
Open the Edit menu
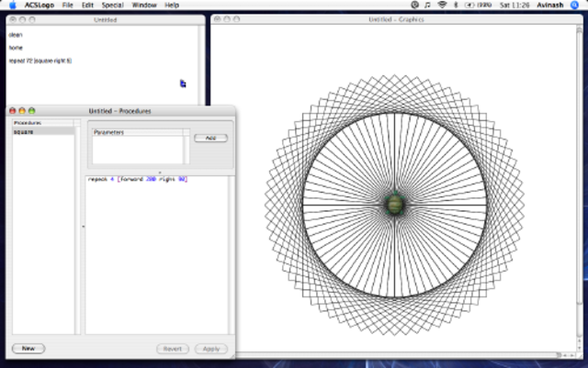(x=87, y=5)
